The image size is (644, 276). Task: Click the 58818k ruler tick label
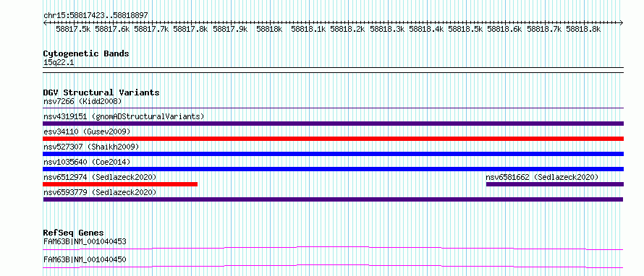[x=269, y=29]
